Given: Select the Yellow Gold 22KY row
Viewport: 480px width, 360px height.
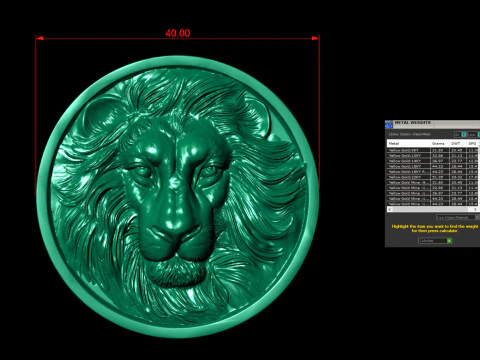Looking at the screenshot, I should coord(433,177).
